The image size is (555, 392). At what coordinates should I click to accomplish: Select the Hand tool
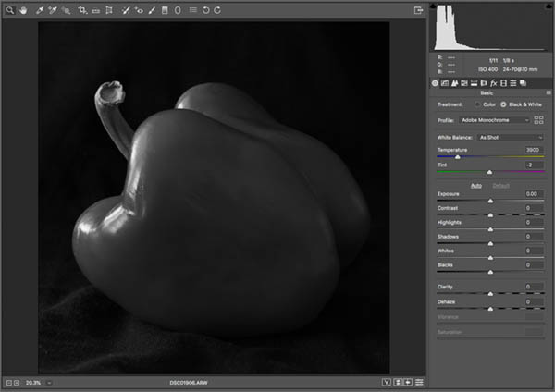(x=23, y=10)
